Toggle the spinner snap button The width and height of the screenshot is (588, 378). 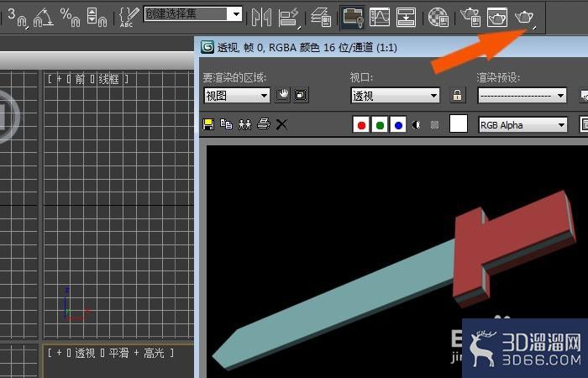[97, 18]
